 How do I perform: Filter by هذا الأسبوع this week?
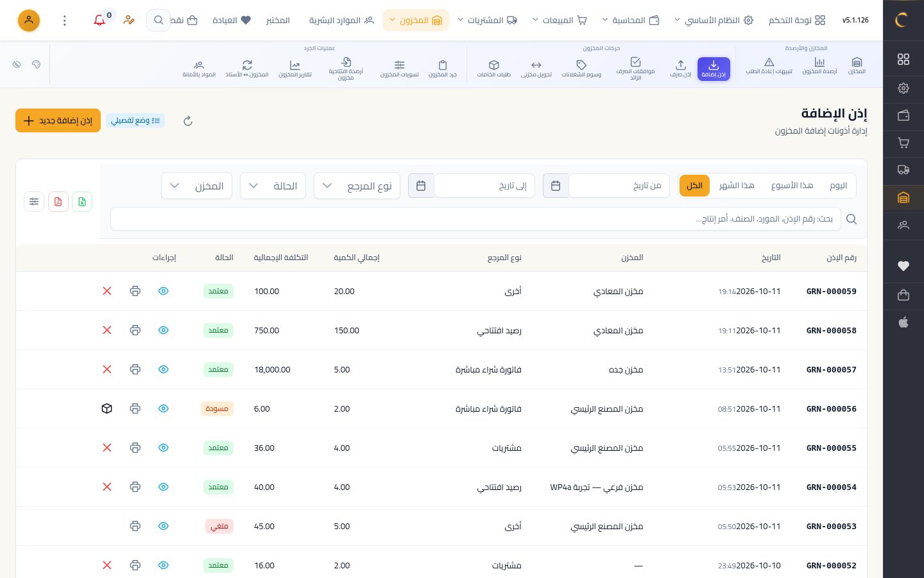[792, 186]
